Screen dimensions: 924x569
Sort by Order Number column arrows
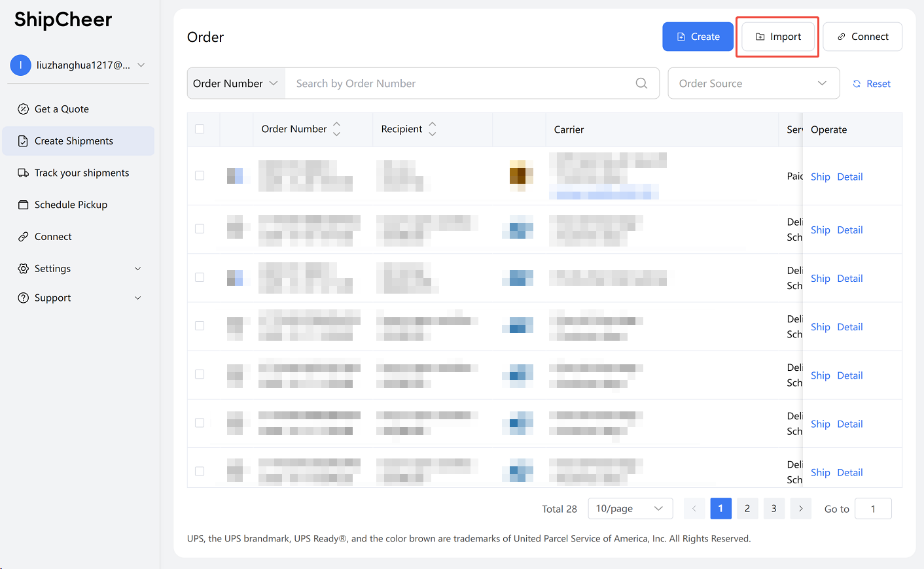pos(336,129)
